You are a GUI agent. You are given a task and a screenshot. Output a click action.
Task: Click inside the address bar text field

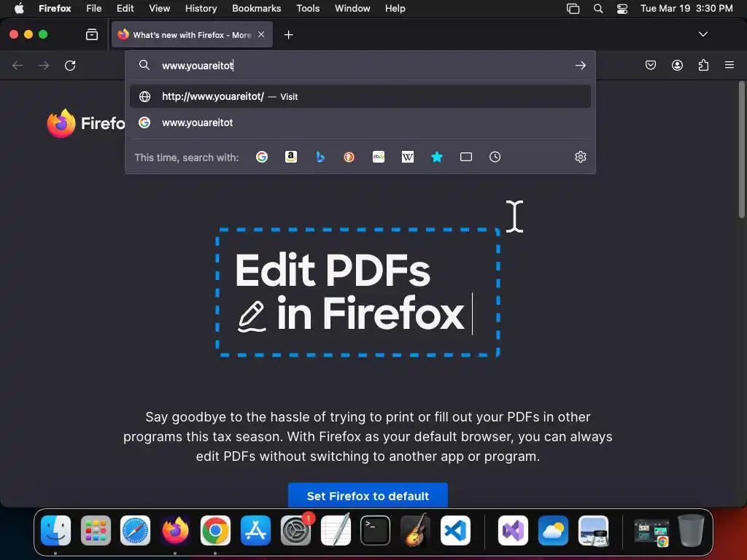click(x=362, y=65)
